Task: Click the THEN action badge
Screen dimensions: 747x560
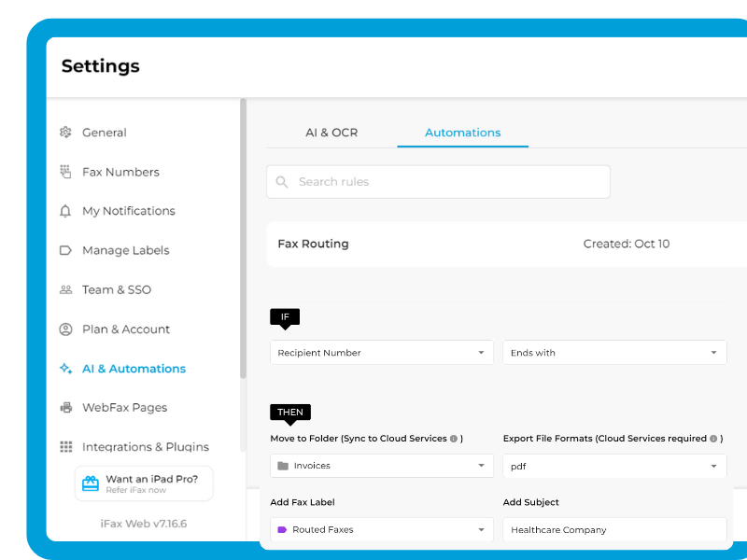Action: pos(290,413)
